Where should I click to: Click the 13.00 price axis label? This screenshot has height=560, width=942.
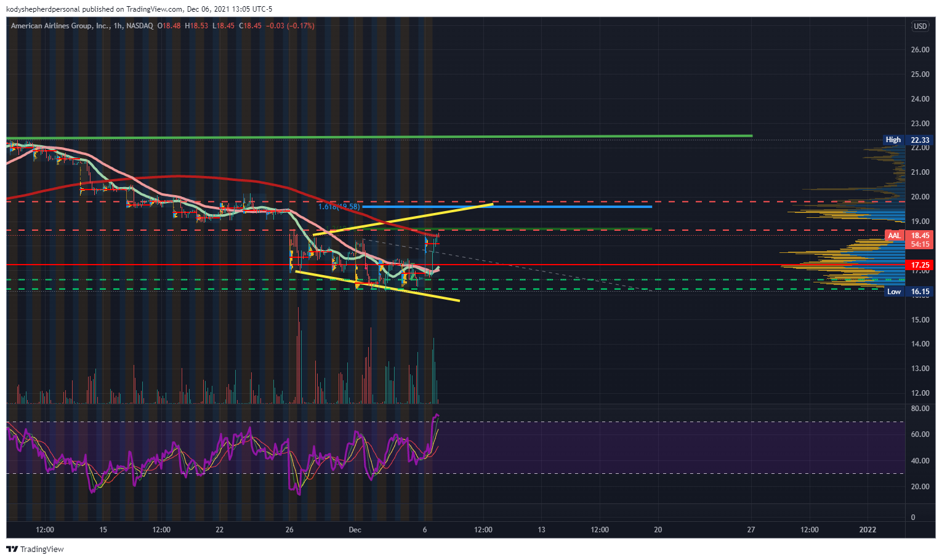pyautogui.click(x=920, y=369)
